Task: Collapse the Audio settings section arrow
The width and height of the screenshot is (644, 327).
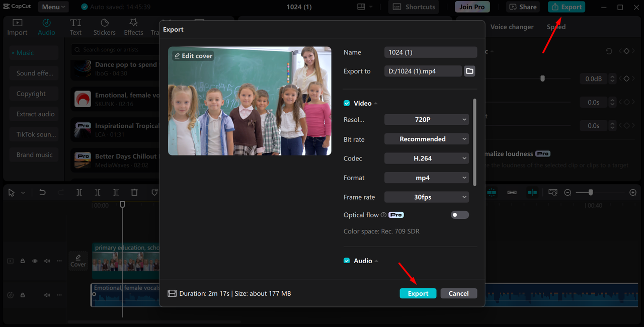Action: point(376,261)
